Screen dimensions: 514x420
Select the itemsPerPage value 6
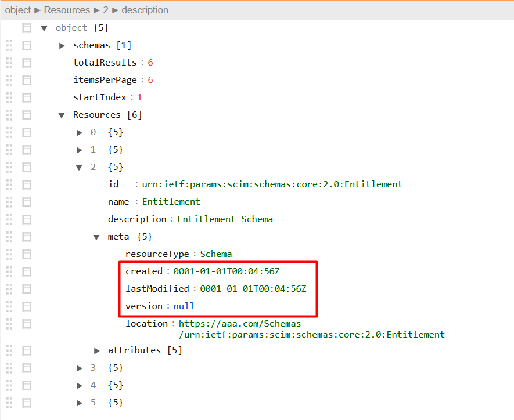point(150,80)
